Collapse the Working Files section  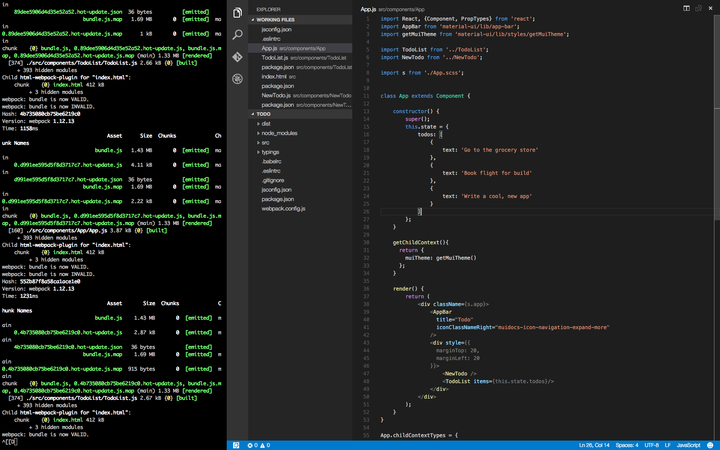tap(274, 19)
